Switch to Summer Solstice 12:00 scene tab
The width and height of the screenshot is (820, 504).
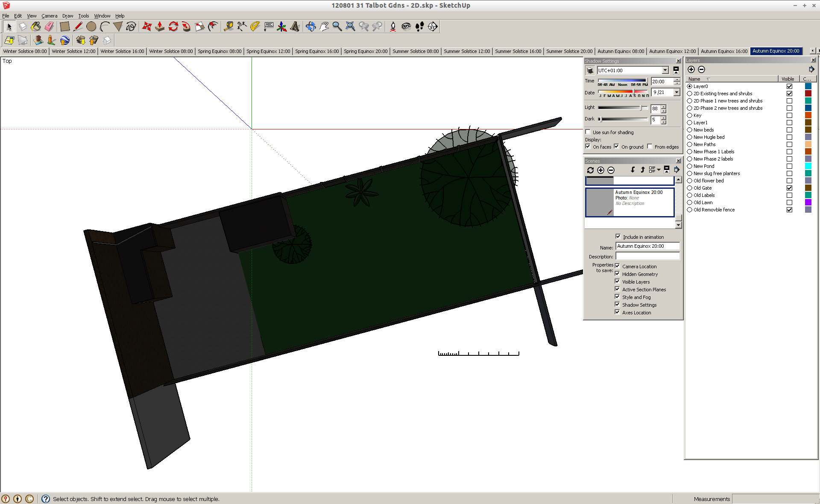pyautogui.click(x=466, y=51)
